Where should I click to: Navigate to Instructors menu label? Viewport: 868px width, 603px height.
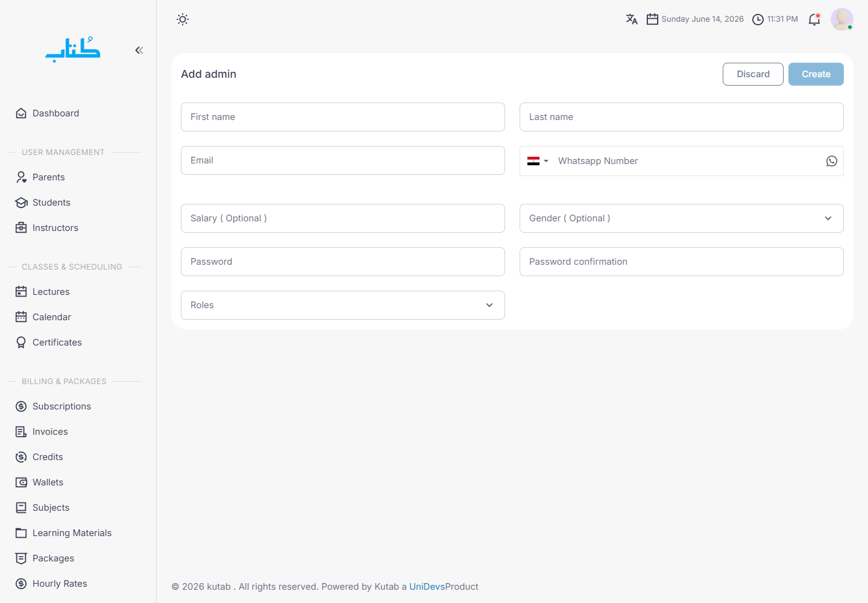click(x=55, y=228)
